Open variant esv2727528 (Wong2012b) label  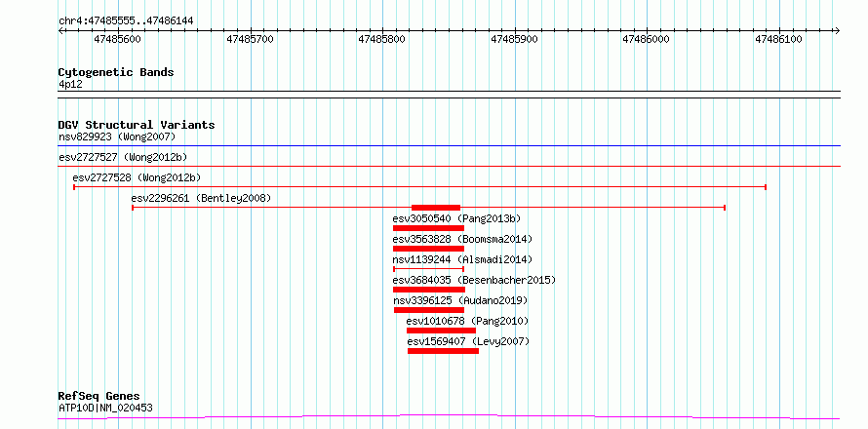tap(137, 177)
